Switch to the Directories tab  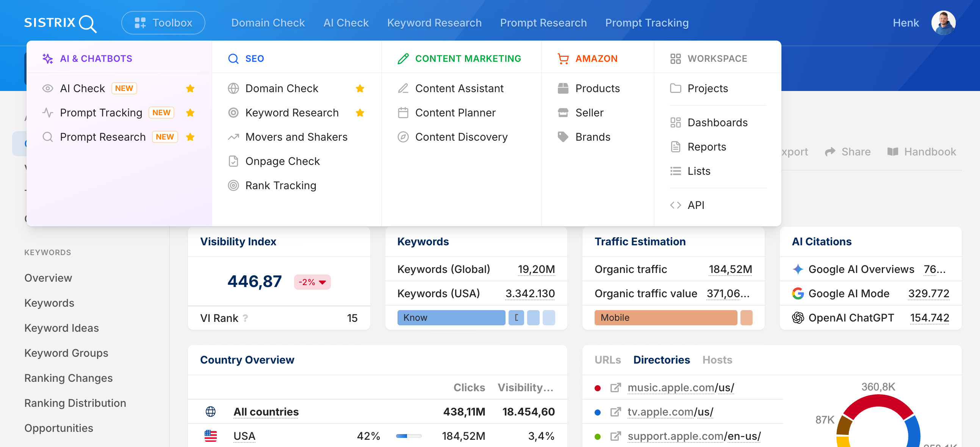pos(662,360)
